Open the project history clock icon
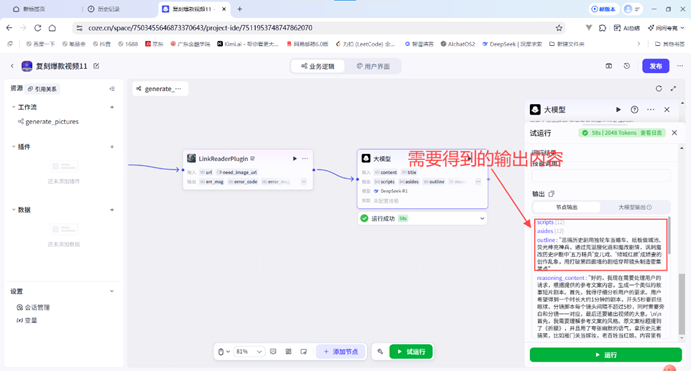Image resolution: width=691 pixels, height=371 pixels. 627,66
